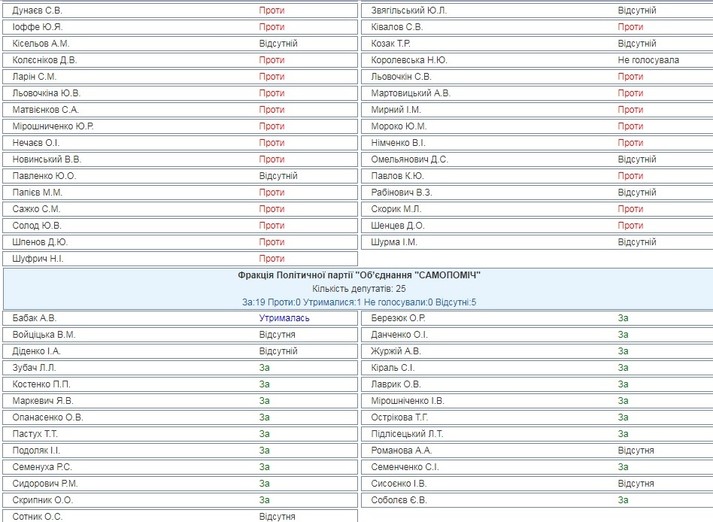Select deputy name Підлісецький Л.Т.
Viewport: 713px width, 522px height.
coord(407,433)
